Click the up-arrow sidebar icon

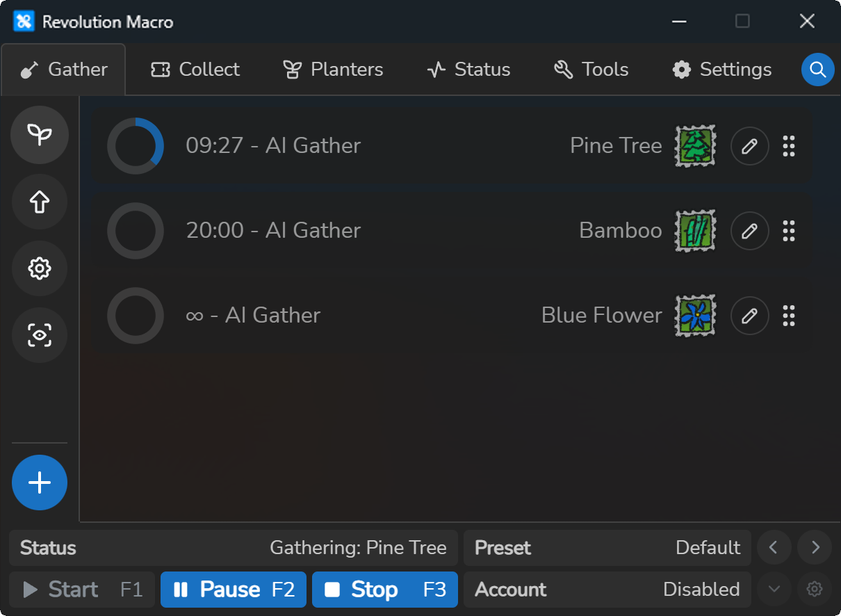click(40, 202)
